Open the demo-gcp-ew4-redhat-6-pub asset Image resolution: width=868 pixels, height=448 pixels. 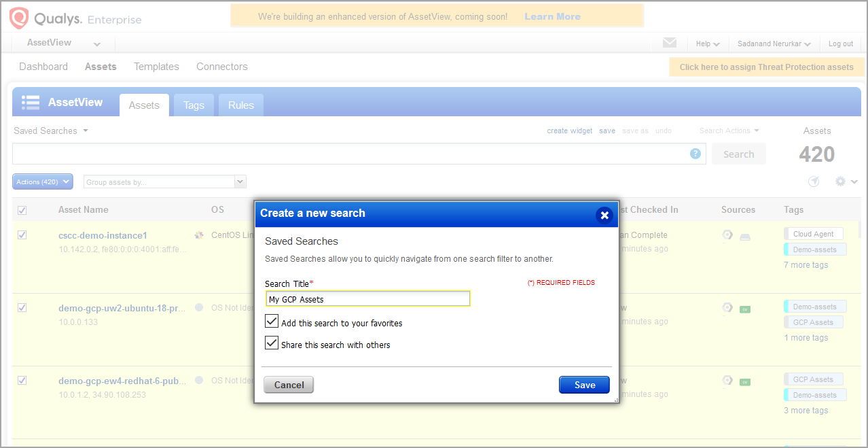(122, 381)
